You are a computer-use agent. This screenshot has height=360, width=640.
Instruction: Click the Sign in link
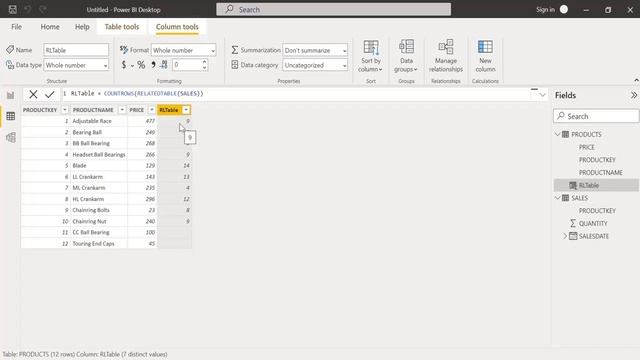pos(545,9)
